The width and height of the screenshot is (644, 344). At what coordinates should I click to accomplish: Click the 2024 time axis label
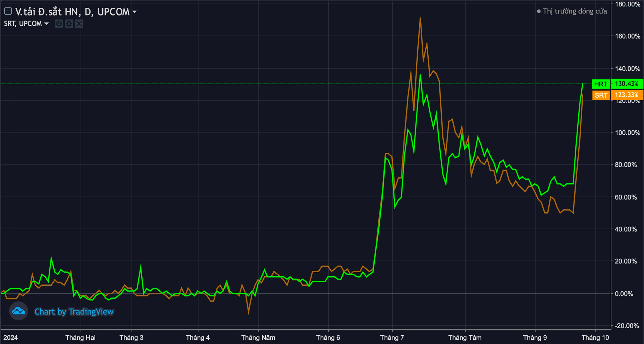tap(10, 338)
